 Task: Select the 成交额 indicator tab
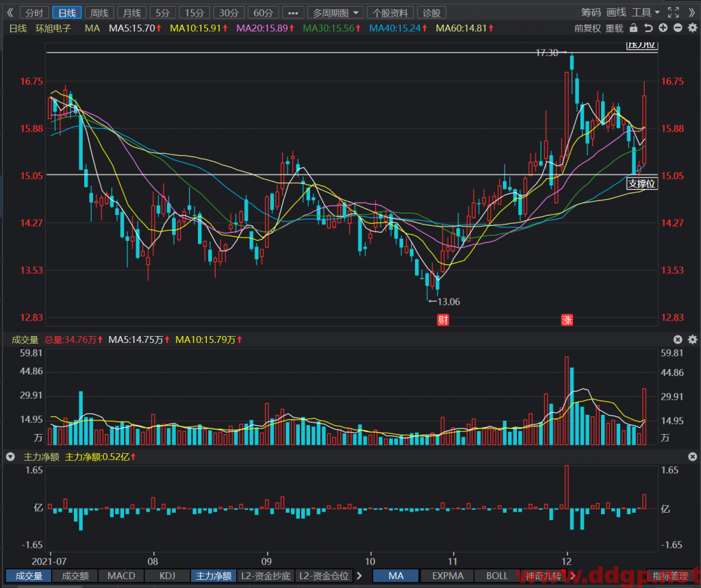(75, 576)
